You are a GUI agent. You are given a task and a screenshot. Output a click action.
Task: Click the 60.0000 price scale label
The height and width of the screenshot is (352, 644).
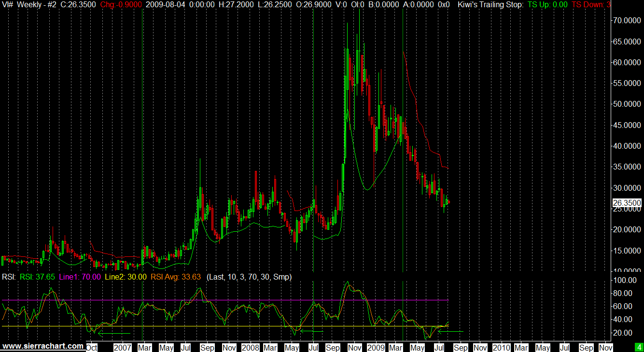pos(627,62)
